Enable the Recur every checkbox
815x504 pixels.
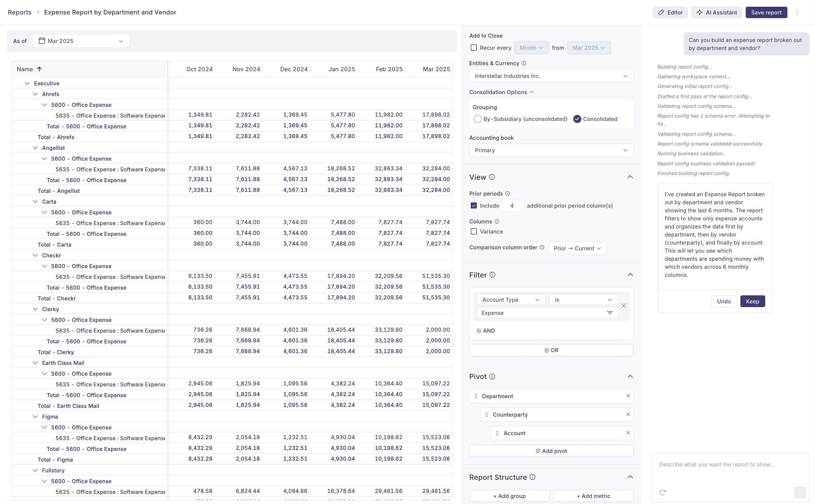click(474, 48)
